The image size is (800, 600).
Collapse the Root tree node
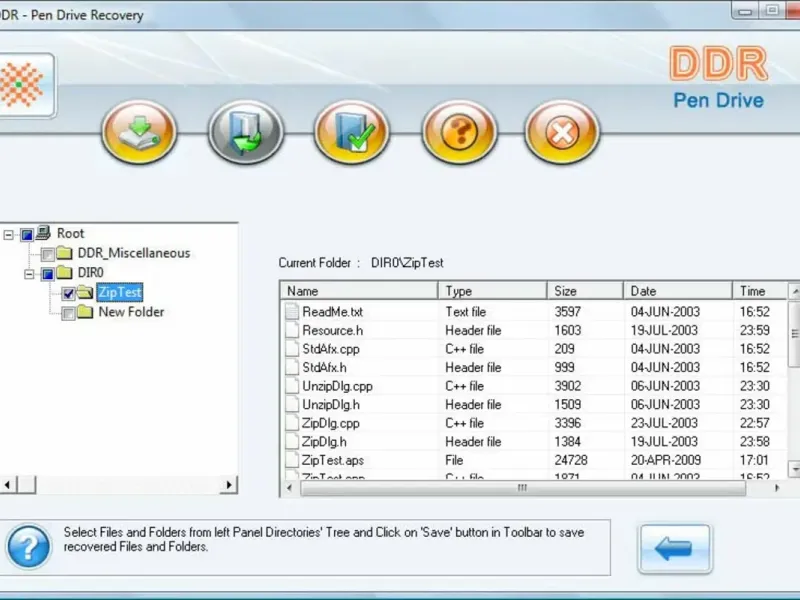point(9,235)
